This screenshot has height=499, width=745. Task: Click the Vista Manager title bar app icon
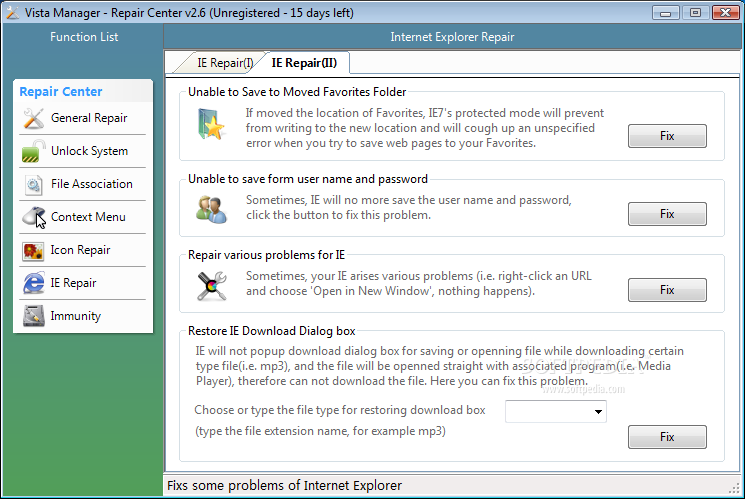[x=13, y=12]
